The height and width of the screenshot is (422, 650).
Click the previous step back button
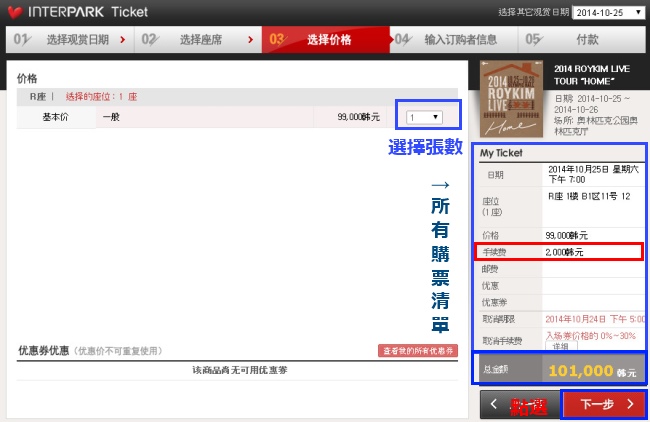click(x=520, y=404)
